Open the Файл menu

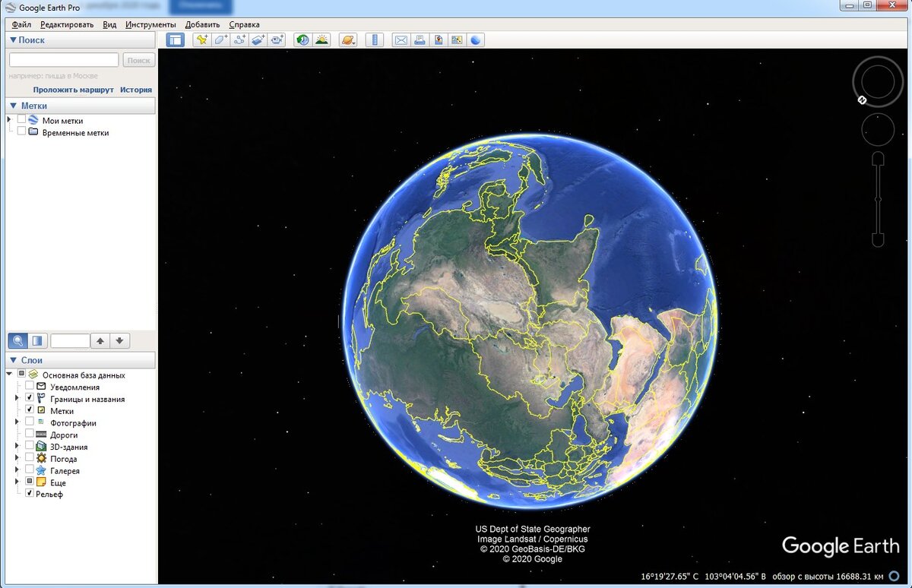(21, 24)
